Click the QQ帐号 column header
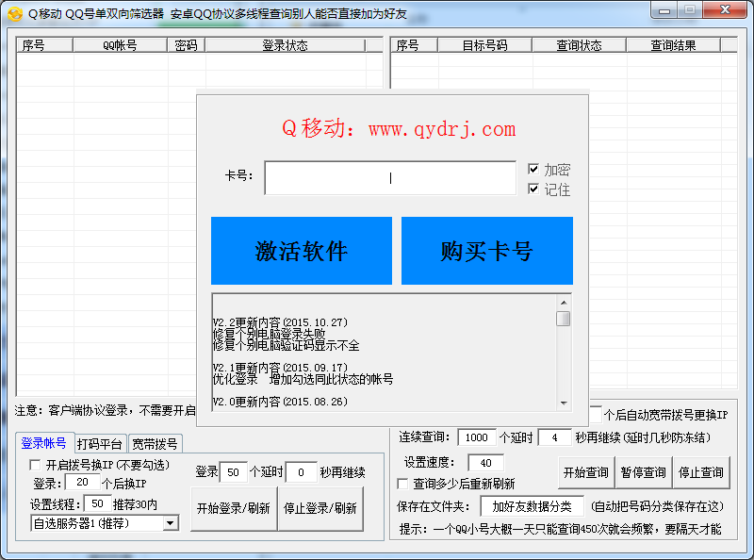 [121, 45]
